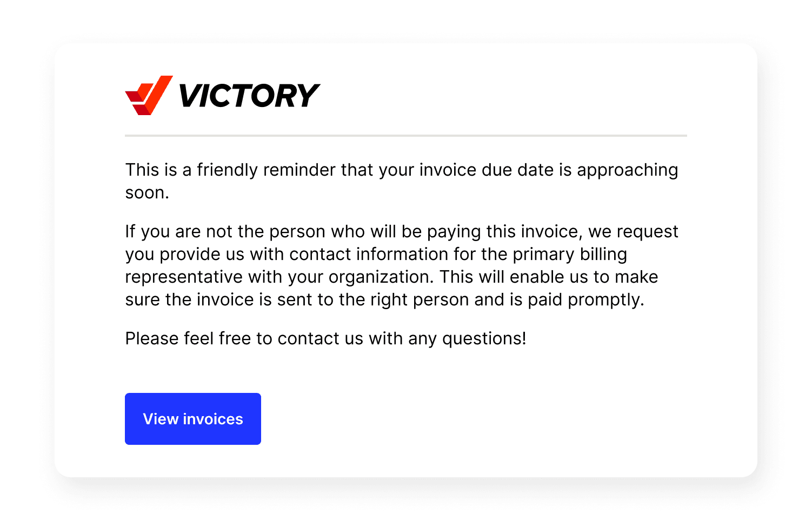Click the horizontal divider below the logo

(405, 136)
